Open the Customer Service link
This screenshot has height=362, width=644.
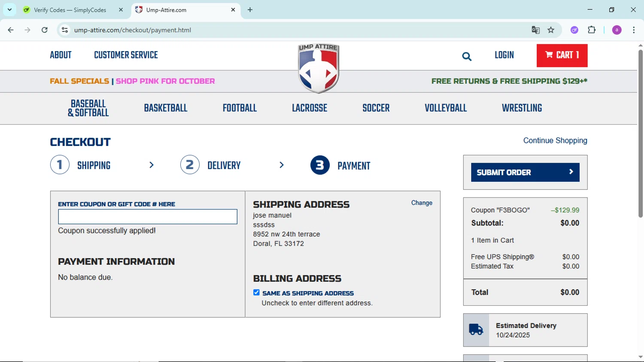click(126, 55)
